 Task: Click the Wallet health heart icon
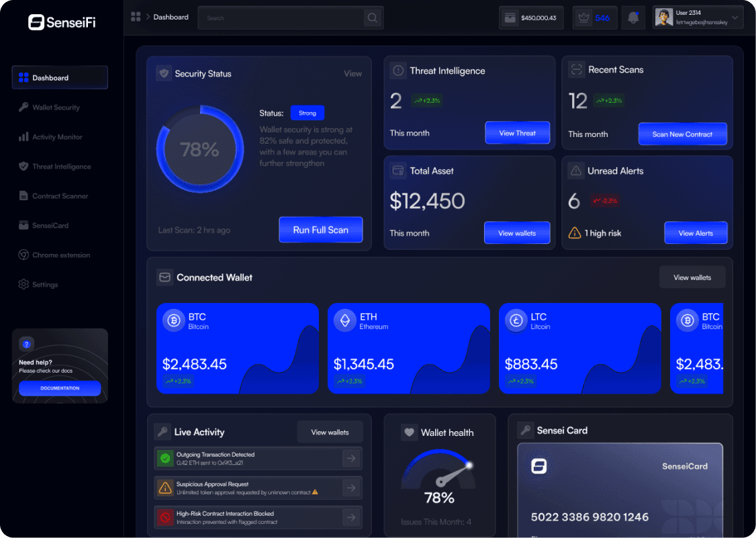tap(409, 433)
